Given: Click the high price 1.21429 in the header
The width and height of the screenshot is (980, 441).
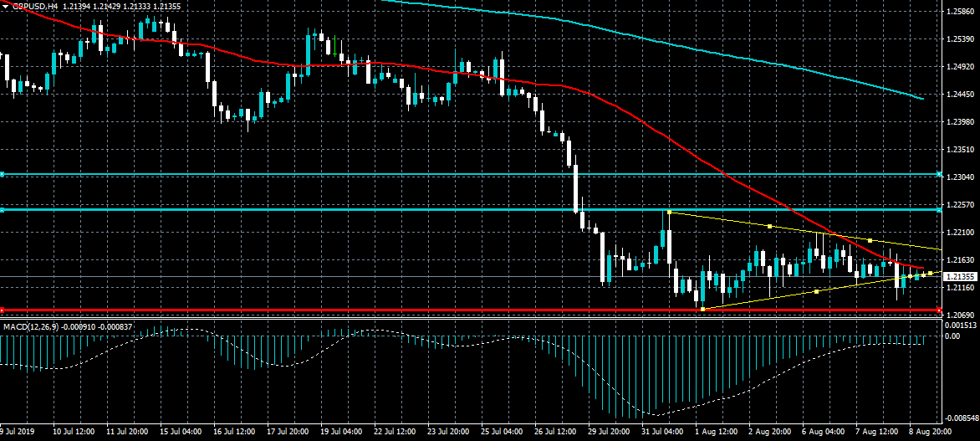Looking at the screenshot, I should [105, 6].
